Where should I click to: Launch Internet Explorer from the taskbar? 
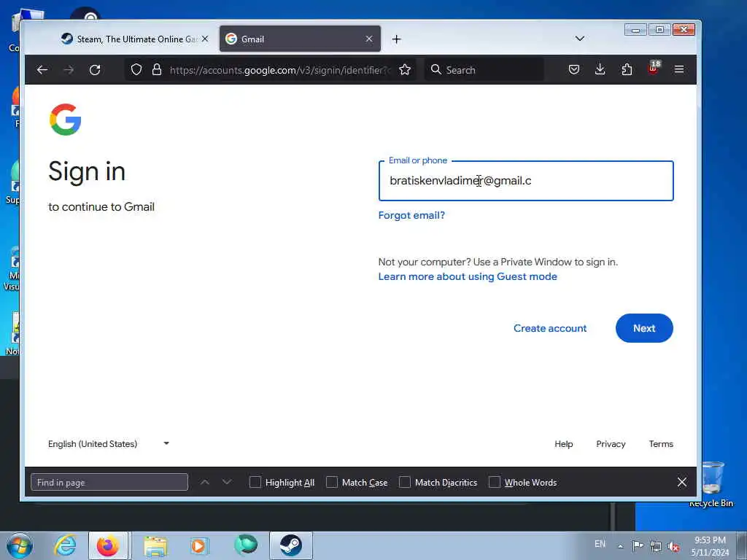point(65,545)
